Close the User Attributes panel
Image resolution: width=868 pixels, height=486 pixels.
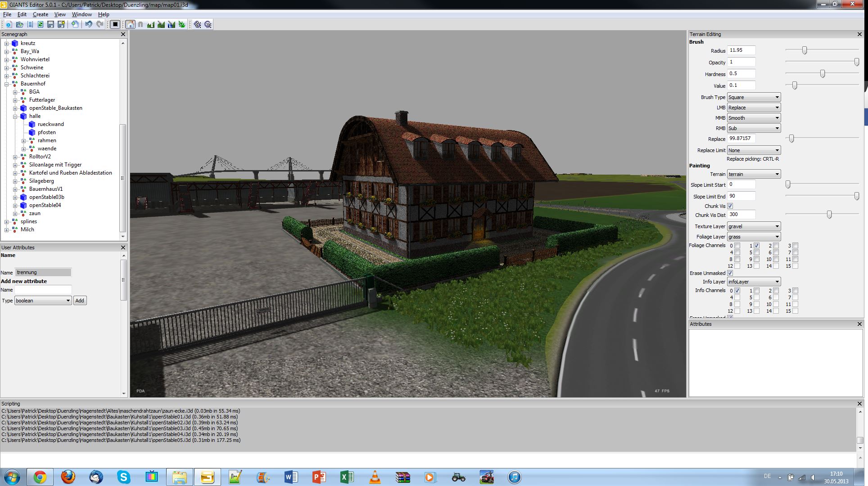pyautogui.click(x=123, y=247)
